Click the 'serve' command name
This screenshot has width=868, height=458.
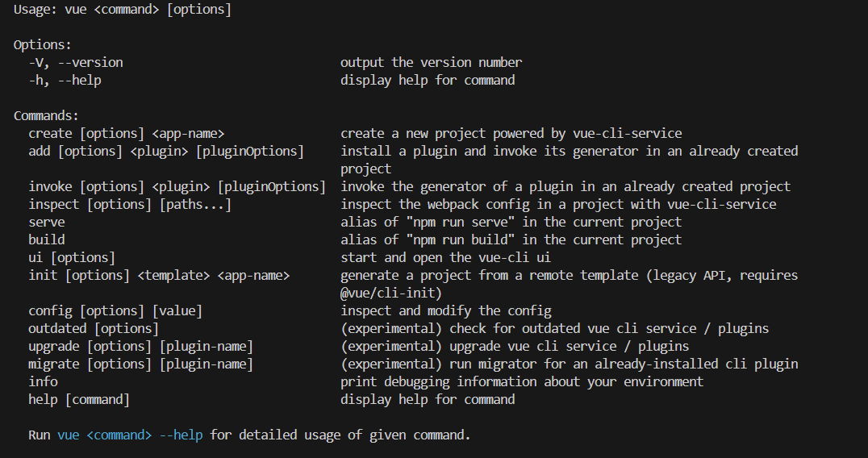pyautogui.click(x=47, y=222)
